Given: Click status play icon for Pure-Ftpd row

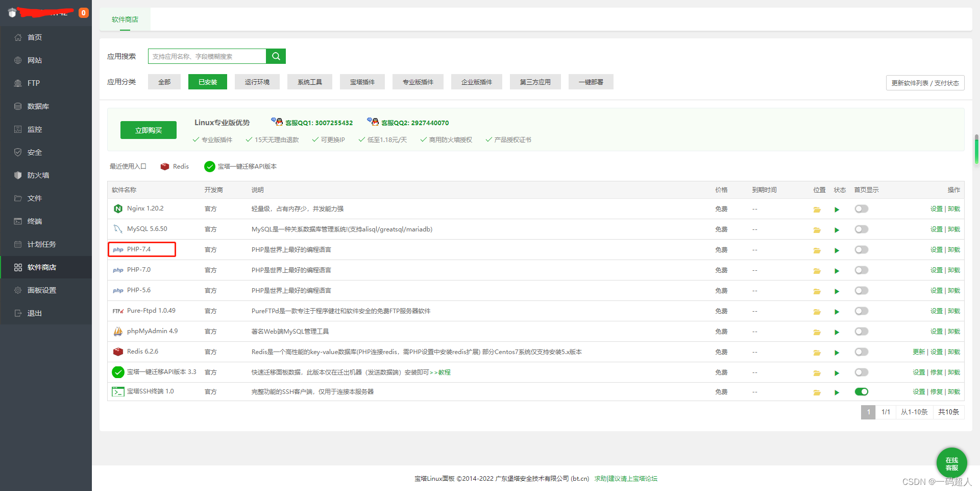Looking at the screenshot, I should coord(837,312).
